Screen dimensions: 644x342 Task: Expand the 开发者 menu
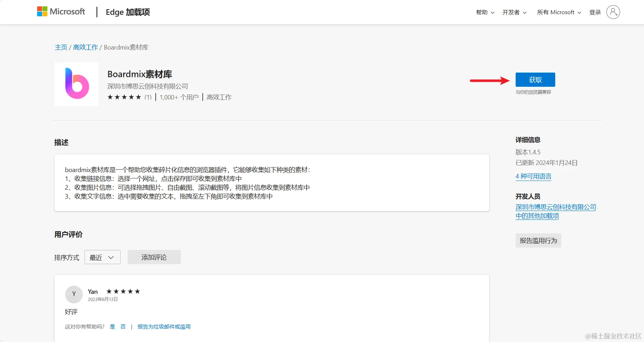[515, 12]
